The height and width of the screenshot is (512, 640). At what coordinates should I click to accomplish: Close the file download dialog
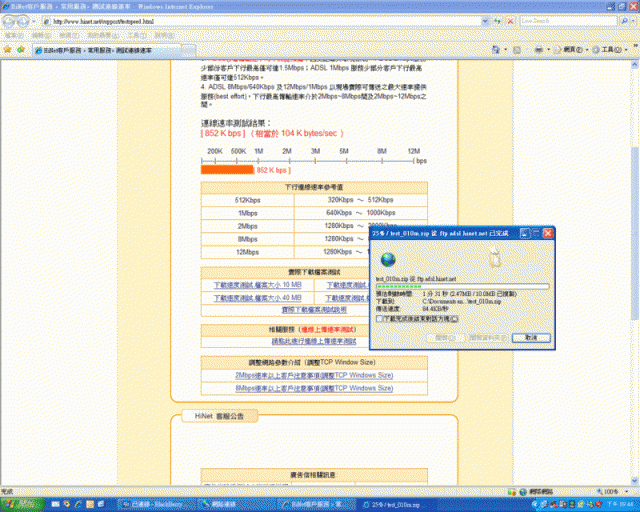tap(548, 233)
